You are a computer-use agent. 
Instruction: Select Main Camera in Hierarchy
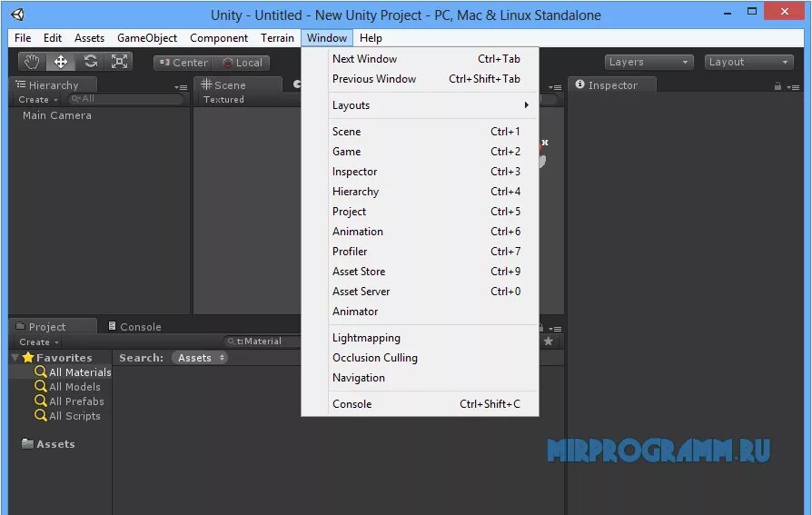[57, 115]
